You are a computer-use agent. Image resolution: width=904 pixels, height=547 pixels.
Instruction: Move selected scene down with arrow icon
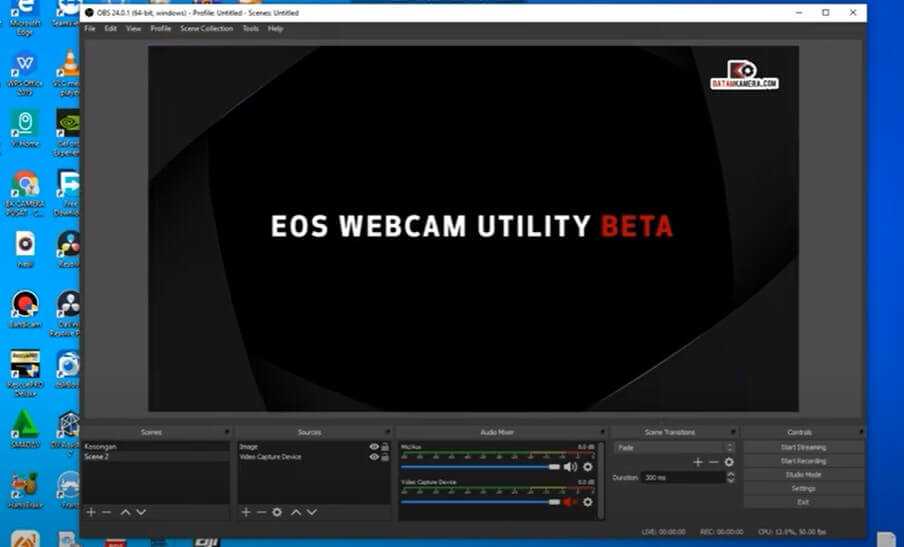[141, 512]
